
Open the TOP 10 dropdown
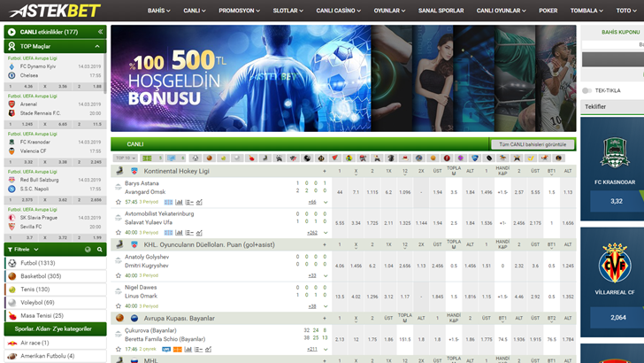(x=126, y=158)
